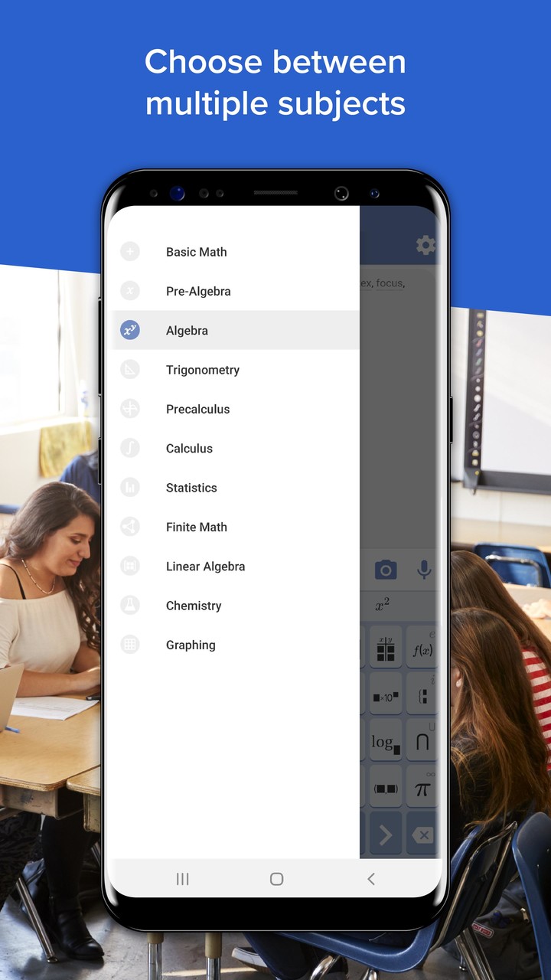Screen dimensions: 551x980
Task: Tap the pi symbol key
Action: pyautogui.click(x=422, y=789)
